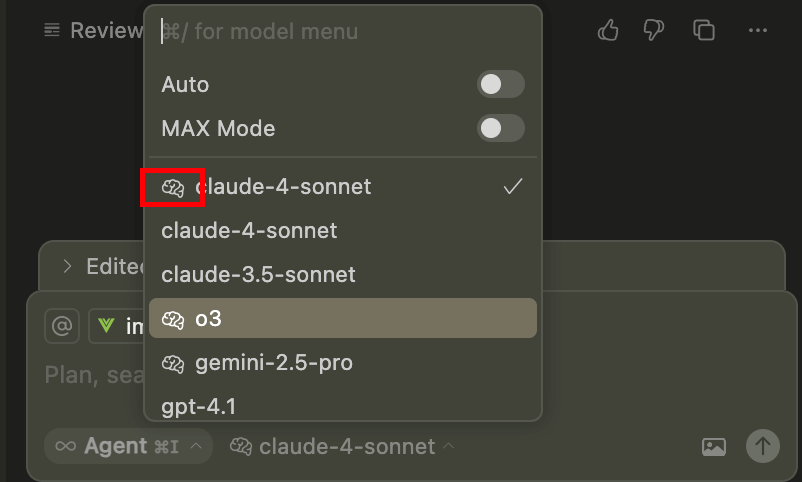Pick gpt-4.1 from the model list
The width and height of the screenshot is (802, 482).
(198, 406)
